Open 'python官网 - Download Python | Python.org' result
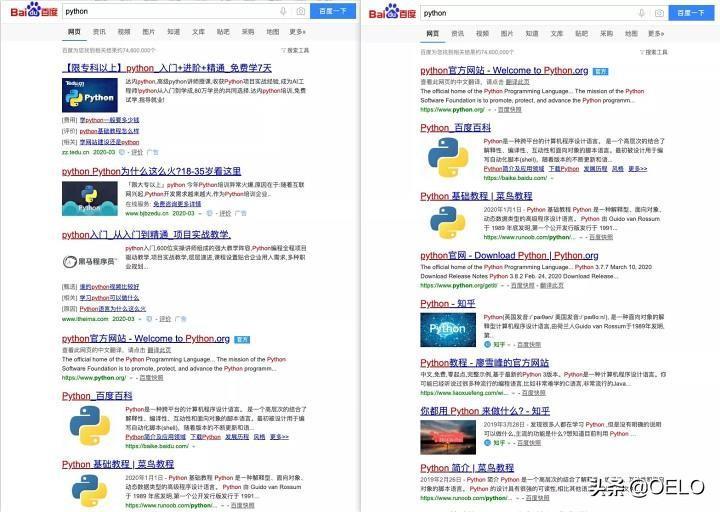Image resolution: width=720 pixels, height=512 pixels. tap(509, 255)
